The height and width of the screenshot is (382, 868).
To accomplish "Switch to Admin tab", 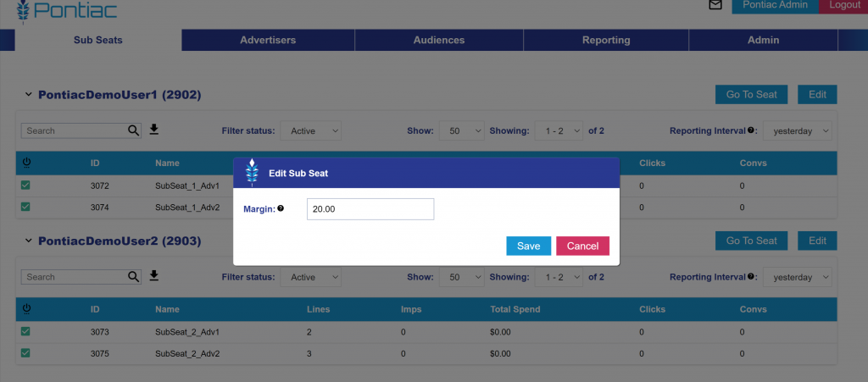I will click(x=764, y=40).
